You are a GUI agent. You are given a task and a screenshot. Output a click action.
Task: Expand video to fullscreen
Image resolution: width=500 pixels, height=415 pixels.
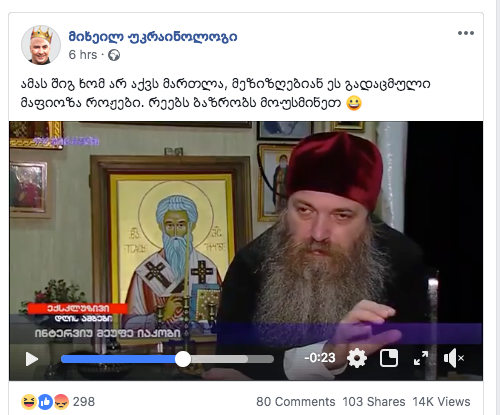pyautogui.click(x=421, y=358)
